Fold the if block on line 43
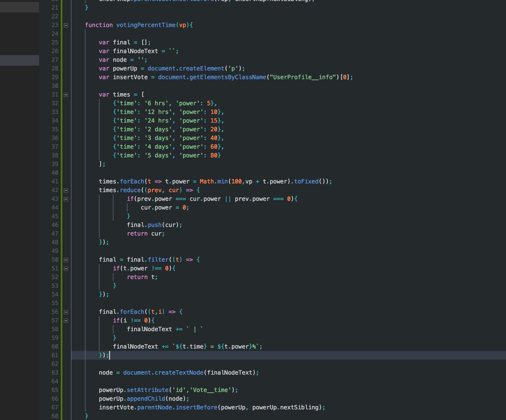The width and height of the screenshot is (506, 420). 66,199
